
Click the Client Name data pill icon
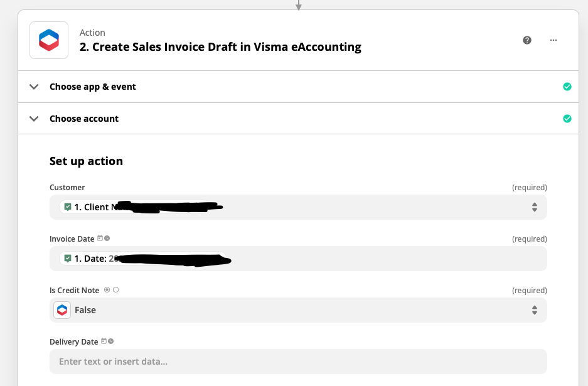click(68, 207)
